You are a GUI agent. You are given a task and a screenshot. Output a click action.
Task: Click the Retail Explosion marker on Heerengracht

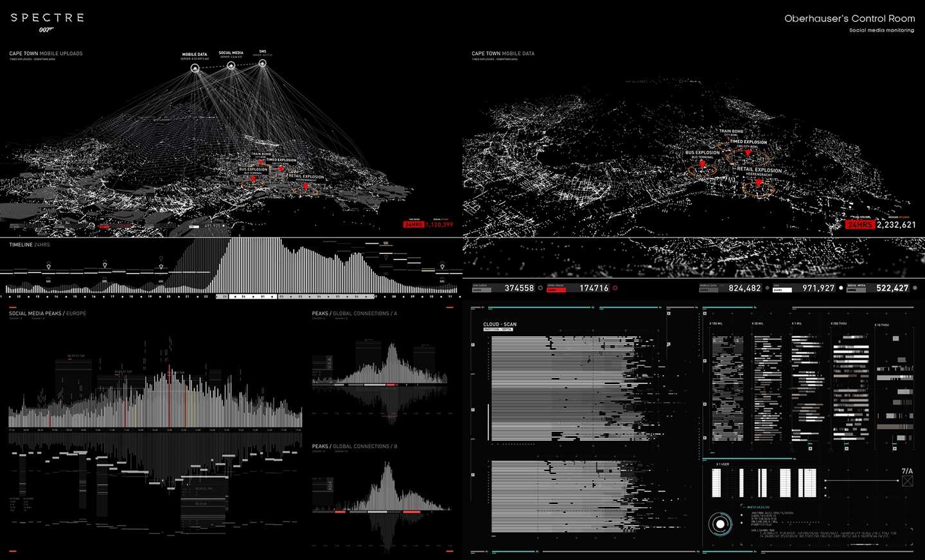click(x=305, y=186)
